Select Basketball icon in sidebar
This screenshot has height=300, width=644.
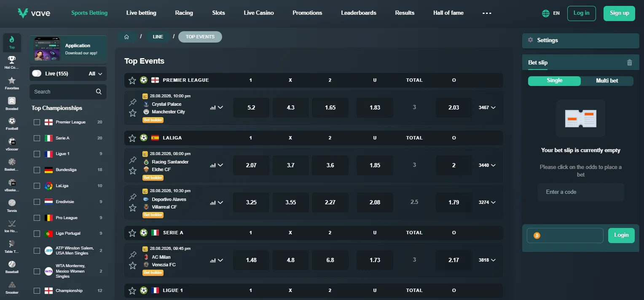point(12,162)
